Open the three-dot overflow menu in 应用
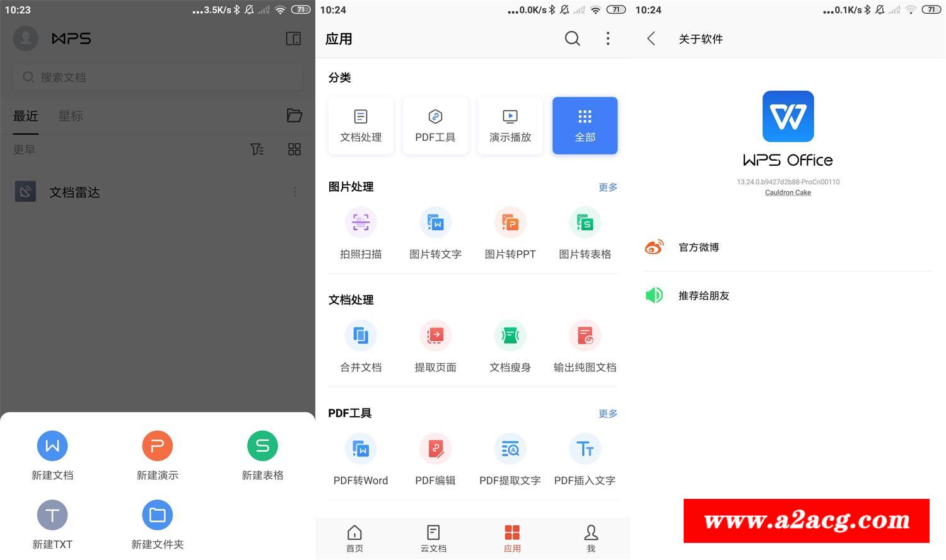This screenshot has height=560, width=946. 607,39
